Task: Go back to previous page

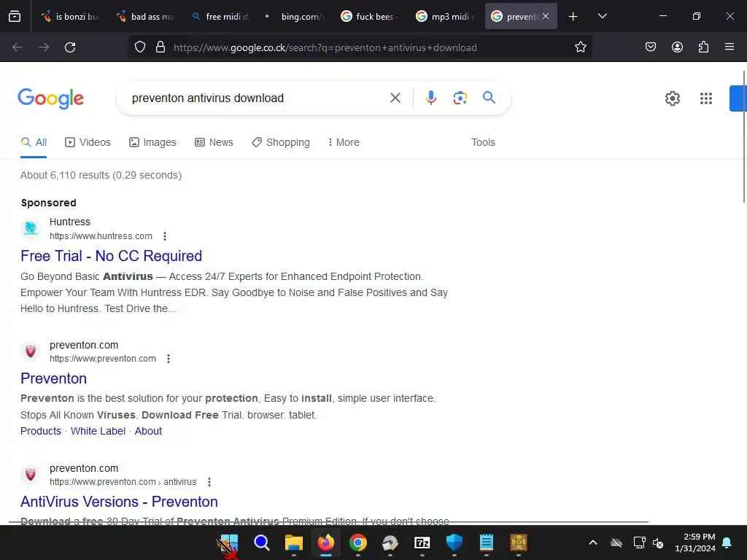Action: click(18, 47)
